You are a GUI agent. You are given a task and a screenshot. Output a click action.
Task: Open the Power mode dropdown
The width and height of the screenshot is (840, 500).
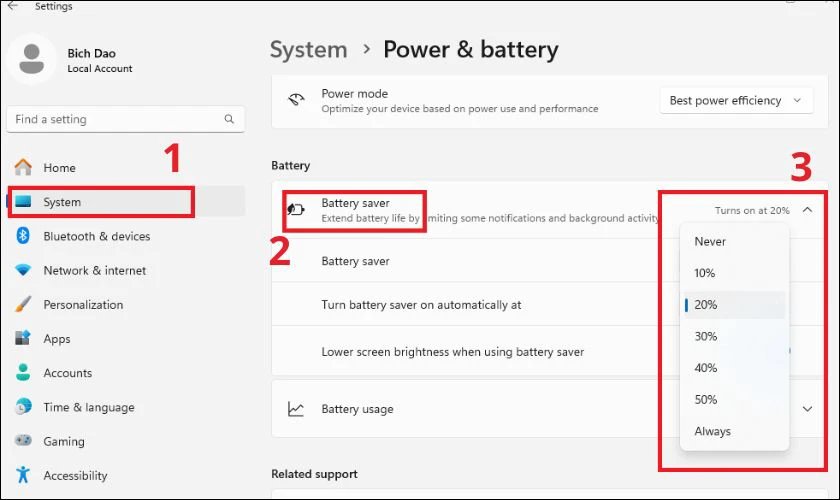pyautogui.click(x=735, y=101)
